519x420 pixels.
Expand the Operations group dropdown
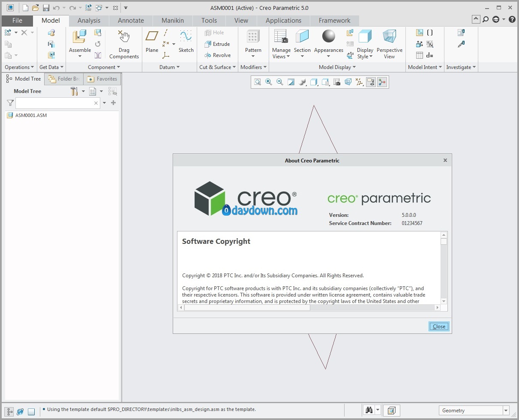[19, 67]
